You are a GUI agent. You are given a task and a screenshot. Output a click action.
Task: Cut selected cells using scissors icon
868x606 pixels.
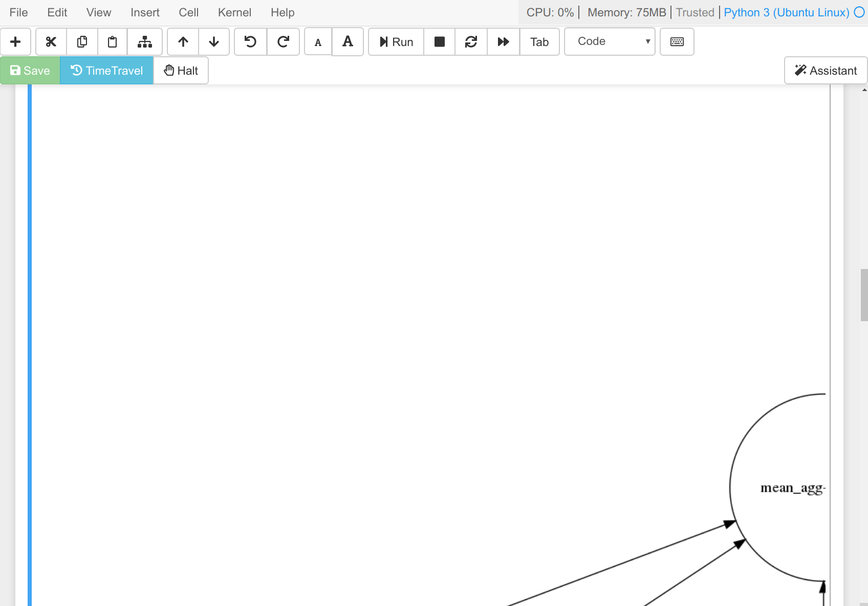click(51, 41)
